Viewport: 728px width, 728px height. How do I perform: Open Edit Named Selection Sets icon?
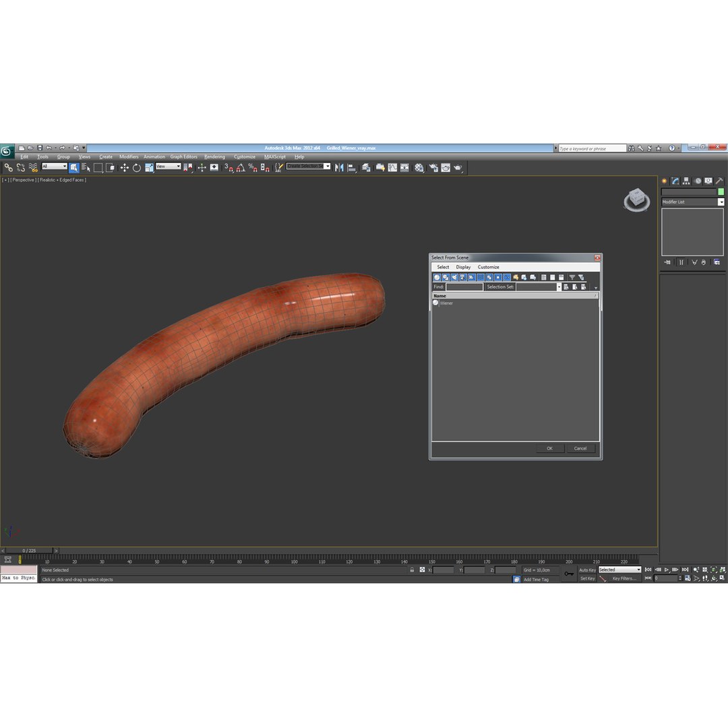click(x=278, y=168)
